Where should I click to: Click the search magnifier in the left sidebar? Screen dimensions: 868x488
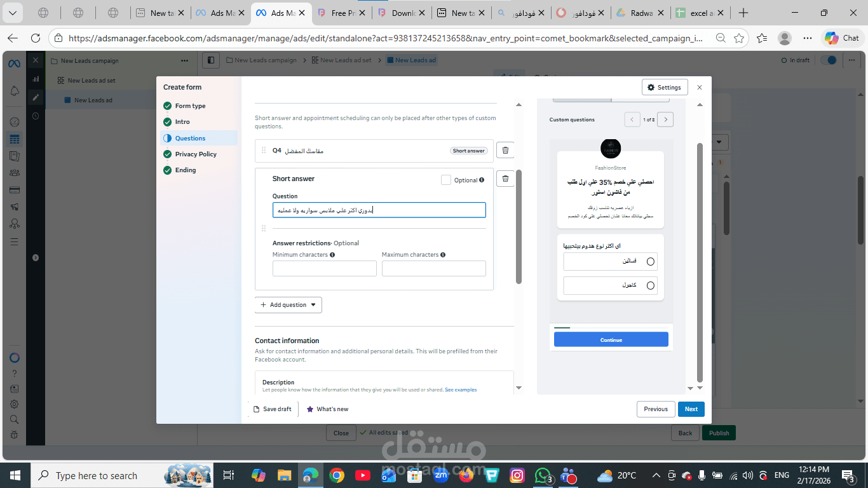15,419
